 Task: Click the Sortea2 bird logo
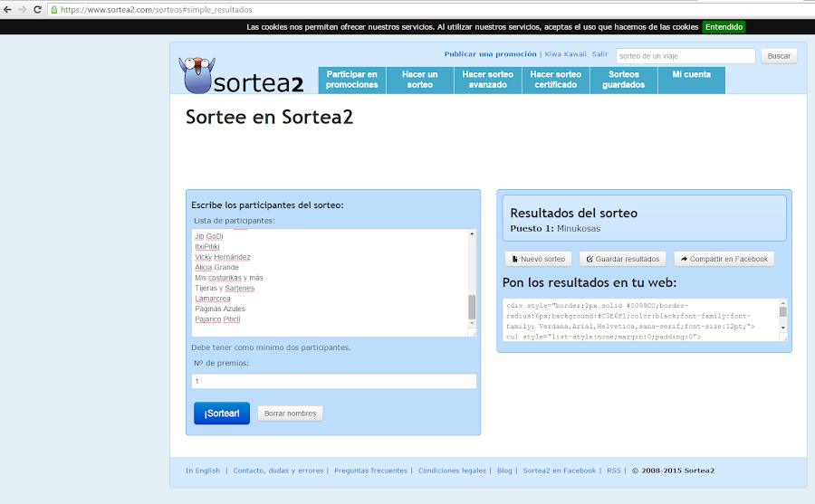197,76
